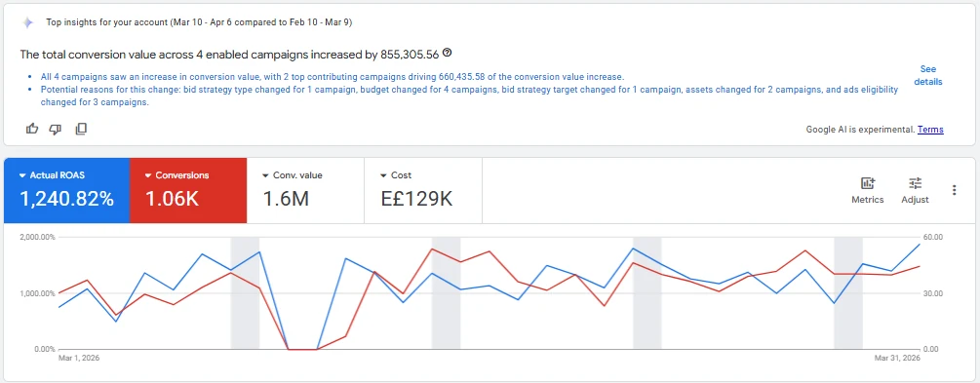Expand the Cost metric dropdown
980x383 pixels.
[x=383, y=175]
